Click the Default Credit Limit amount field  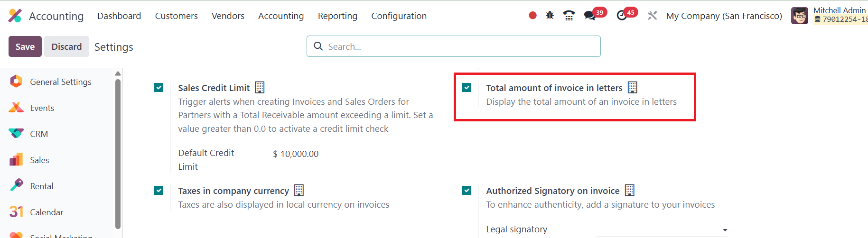point(332,154)
